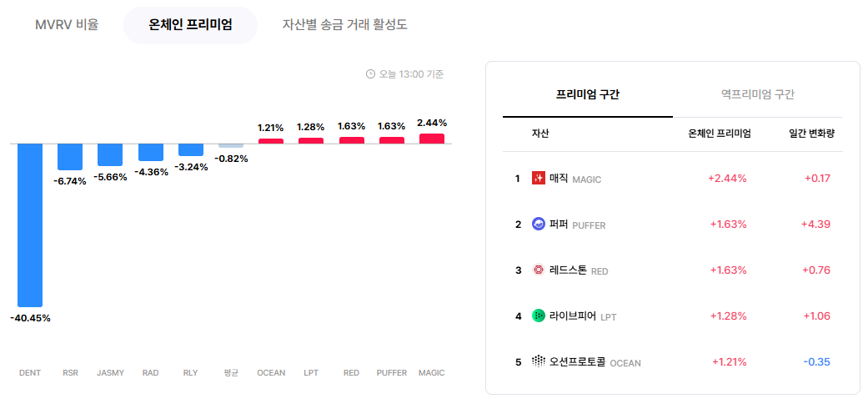Click the blue DENT -40.45% bar
868x404 pixels.
pyautogui.click(x=30, y=225)
